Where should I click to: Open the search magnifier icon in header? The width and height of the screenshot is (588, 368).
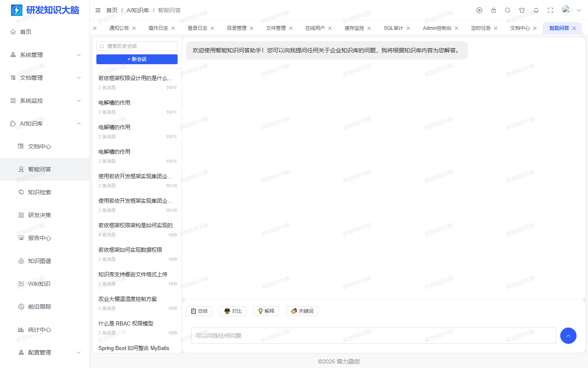coord(508,10)
